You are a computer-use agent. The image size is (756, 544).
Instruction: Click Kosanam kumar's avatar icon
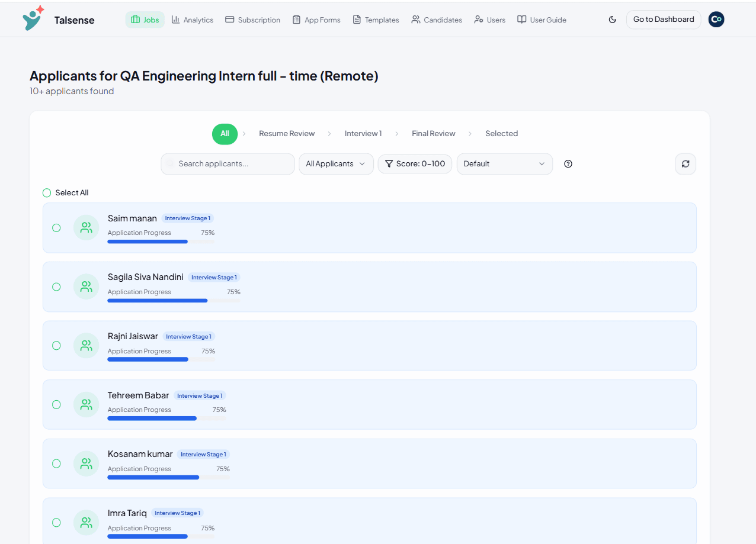[x=87, y=463]
